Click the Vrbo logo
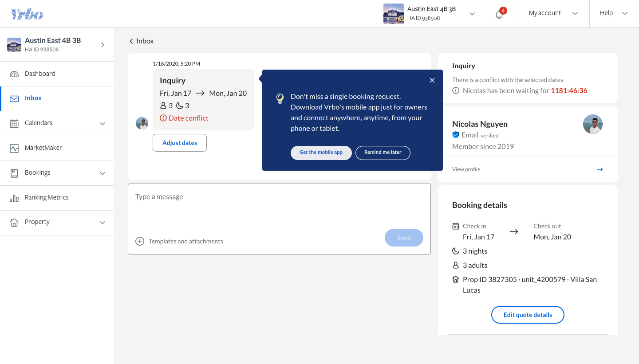Image resolution: width=639 pixels, height=364 pixels. 27,14
